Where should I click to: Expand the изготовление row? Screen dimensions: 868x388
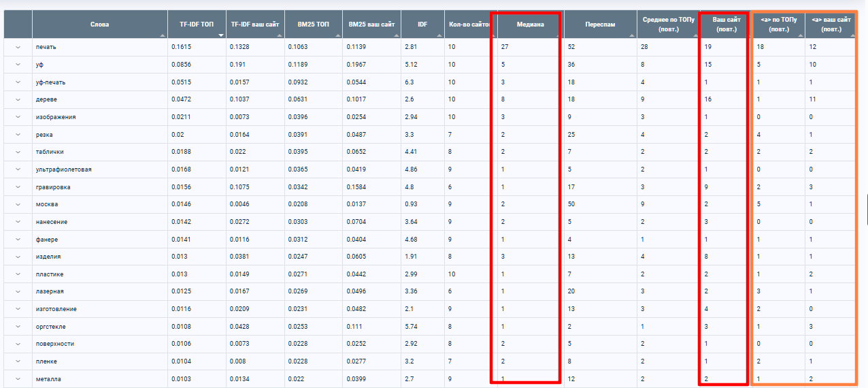[18, 309]
